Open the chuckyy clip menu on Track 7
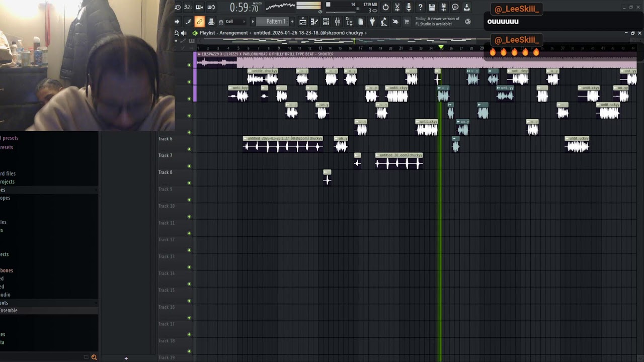 [377, 155]
